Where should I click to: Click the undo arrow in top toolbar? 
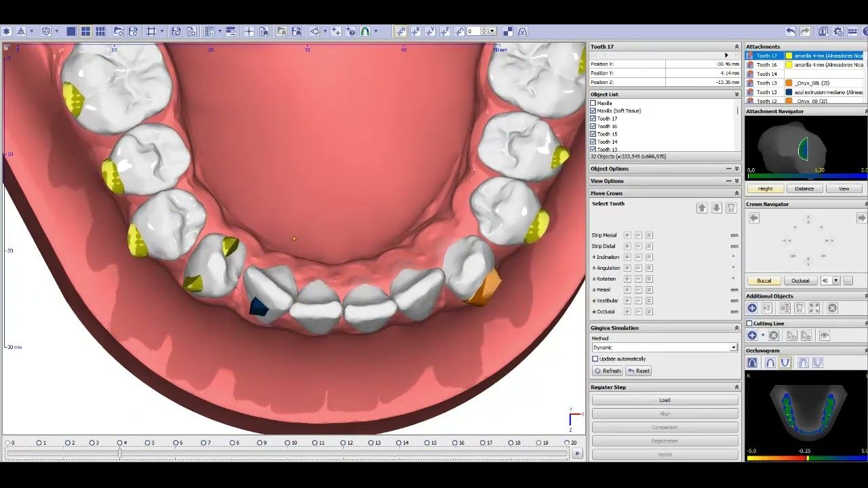[x=790, y=31]
